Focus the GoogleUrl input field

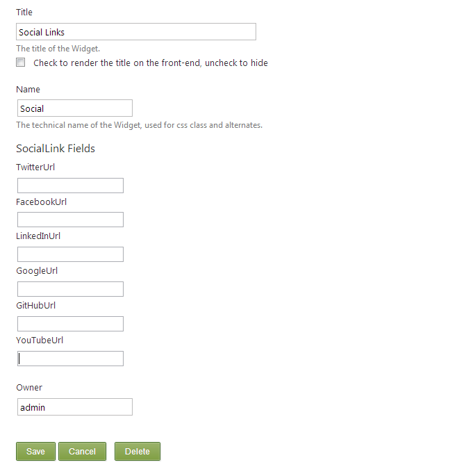coord(70,289)
